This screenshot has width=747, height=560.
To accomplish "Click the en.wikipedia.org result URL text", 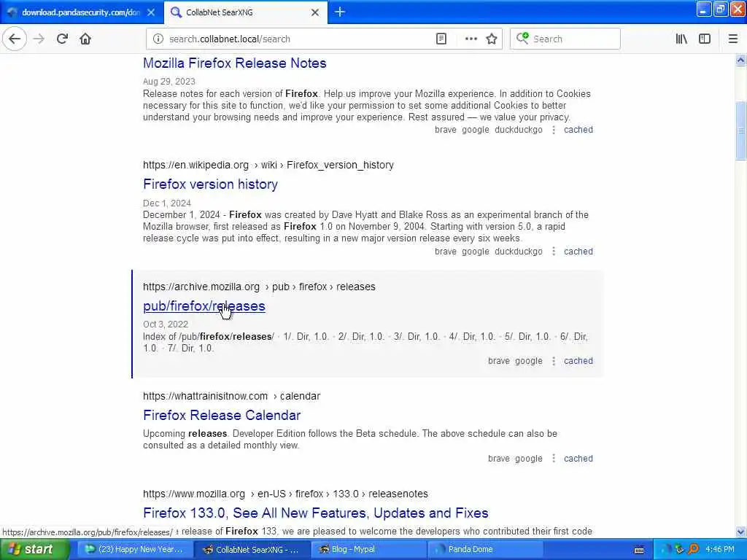I will pyautogui.click(x=268, y=165).
